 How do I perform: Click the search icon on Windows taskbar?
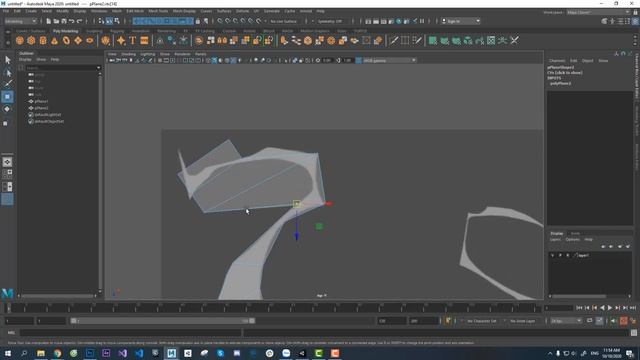coord(24,353)
